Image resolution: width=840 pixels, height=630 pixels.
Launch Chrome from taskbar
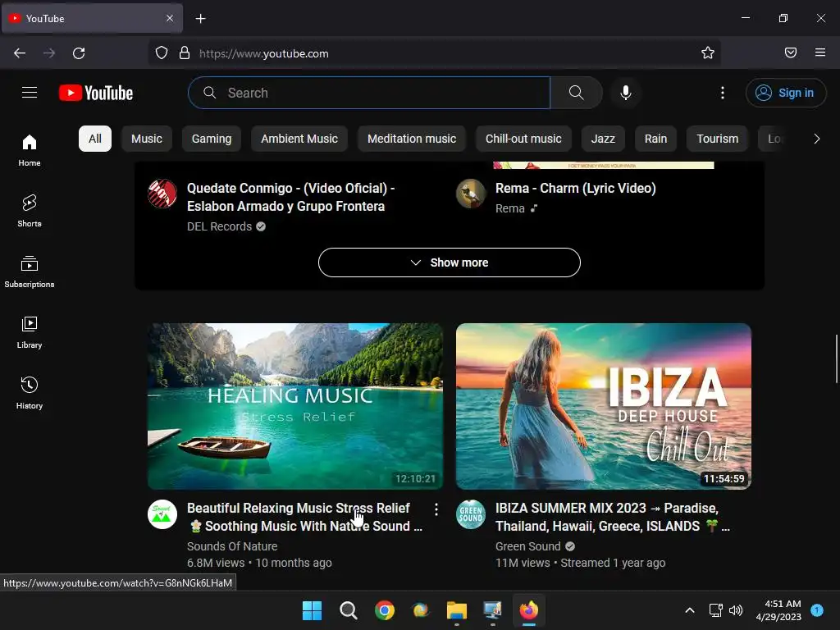[x=385, y=610]
